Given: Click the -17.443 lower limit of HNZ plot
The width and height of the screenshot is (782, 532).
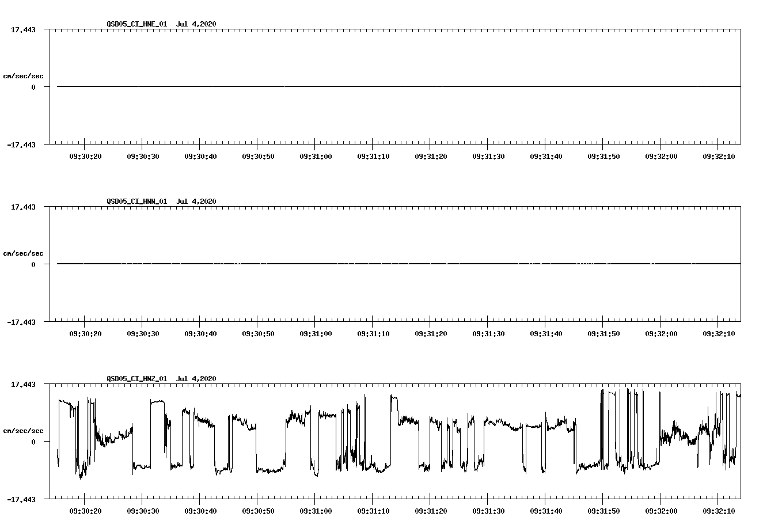Looking at the screenshot, I should click(x=21, y=500).
